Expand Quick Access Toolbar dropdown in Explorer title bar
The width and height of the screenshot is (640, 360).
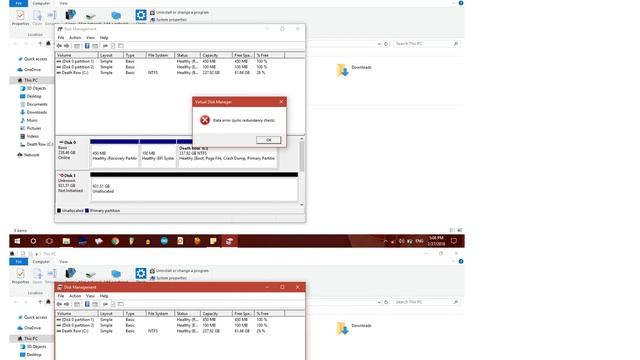coord(36,254)
